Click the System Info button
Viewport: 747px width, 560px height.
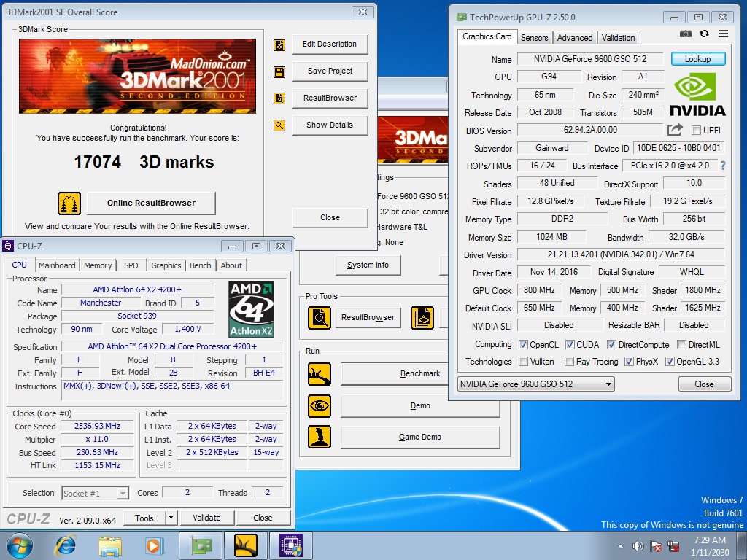point(368,265)
